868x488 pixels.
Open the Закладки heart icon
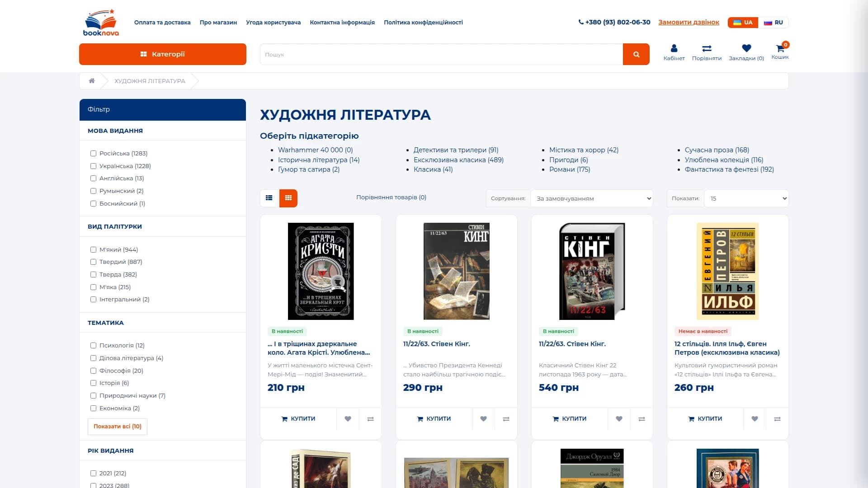point(746,52)
